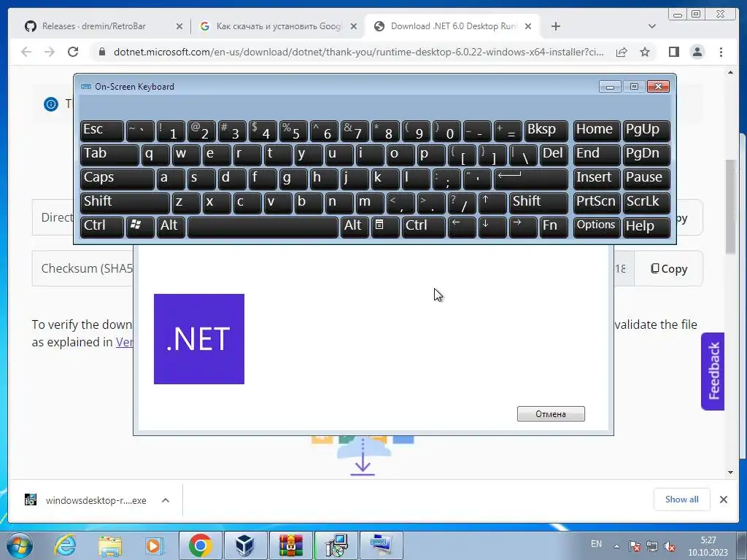Click the Home key on keyboard
Viewport: 747px width, 560px height.
coord(597,131)
